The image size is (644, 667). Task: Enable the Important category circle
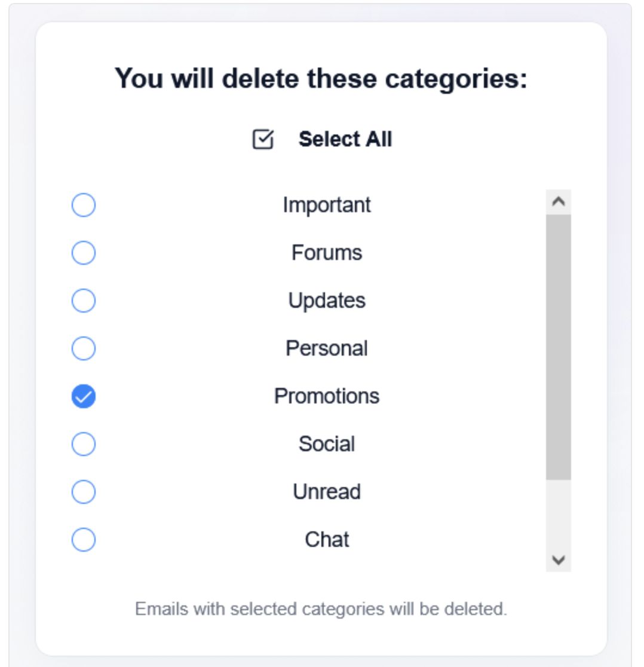(84, 205)
